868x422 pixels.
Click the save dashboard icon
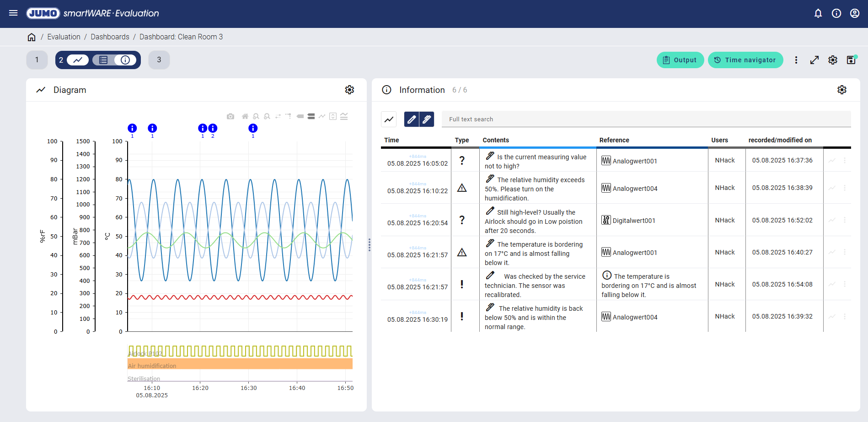(x=851, y=60)
